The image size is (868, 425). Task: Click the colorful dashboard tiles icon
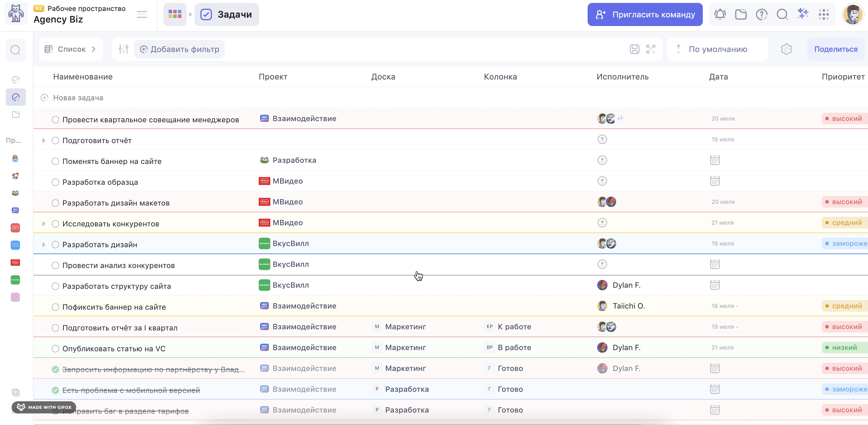click(x=175, y=14)
